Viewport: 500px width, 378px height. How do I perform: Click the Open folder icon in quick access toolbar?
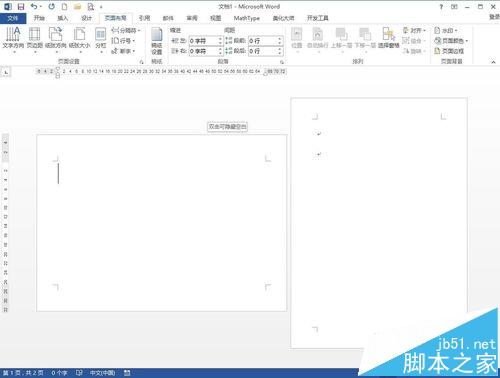pyautogui.click(x=77, y=7)
